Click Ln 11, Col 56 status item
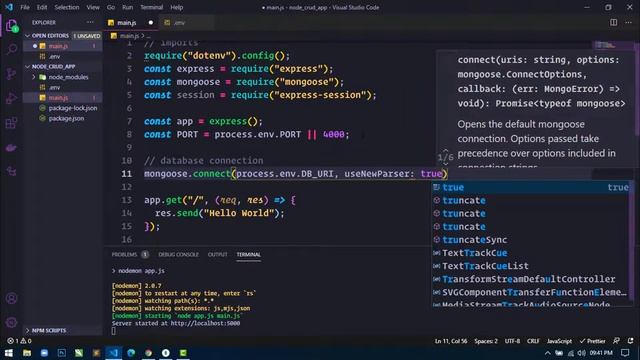 451,341
